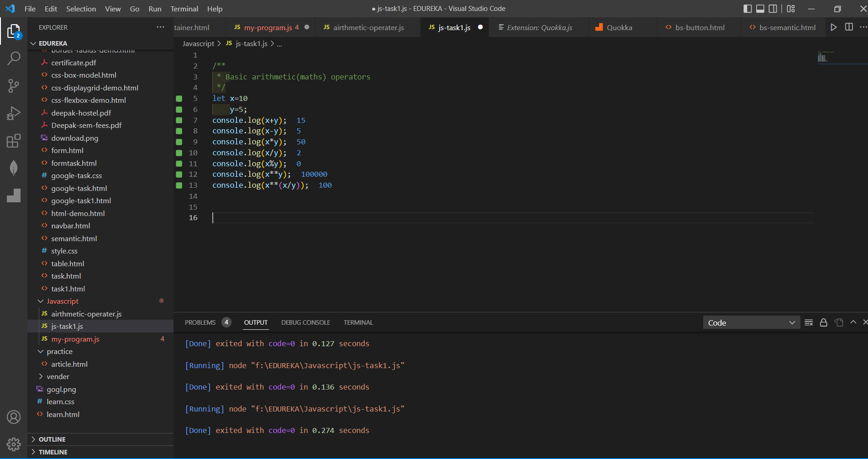Click the Javascript breadcrumb in the editor
868x459 pixels.
(x=198, y=43)
